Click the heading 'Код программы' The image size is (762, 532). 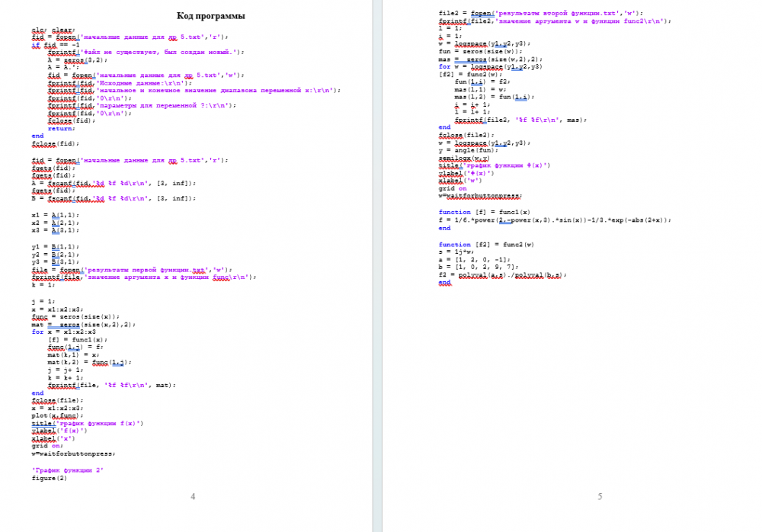(x=210, y=16)
